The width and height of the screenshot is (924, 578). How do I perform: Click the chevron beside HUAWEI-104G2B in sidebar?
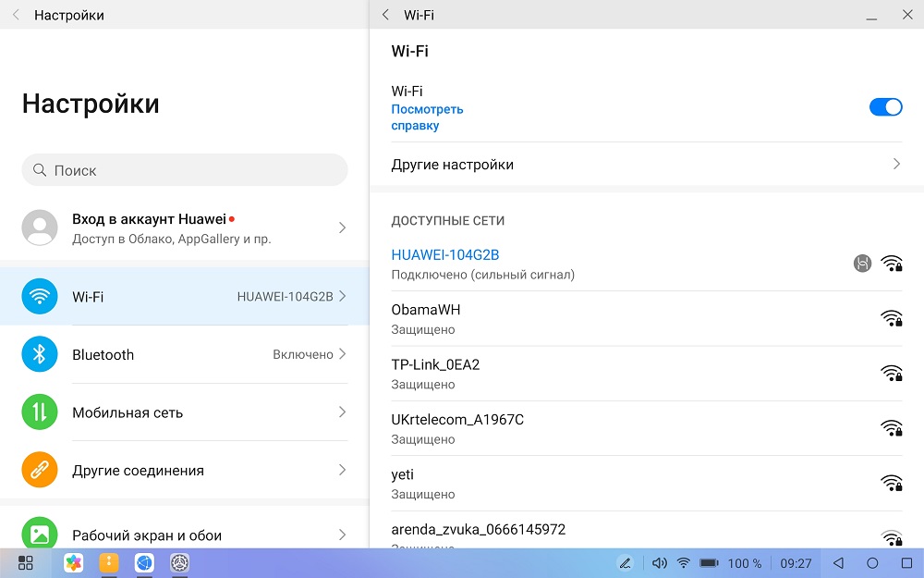click(x=342, y=296)
